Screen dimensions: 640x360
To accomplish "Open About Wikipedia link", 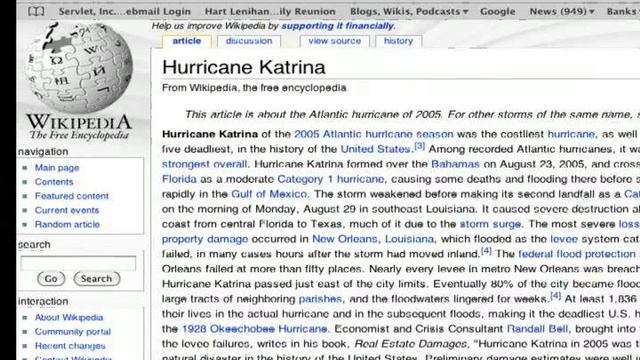I will [69, 318].
